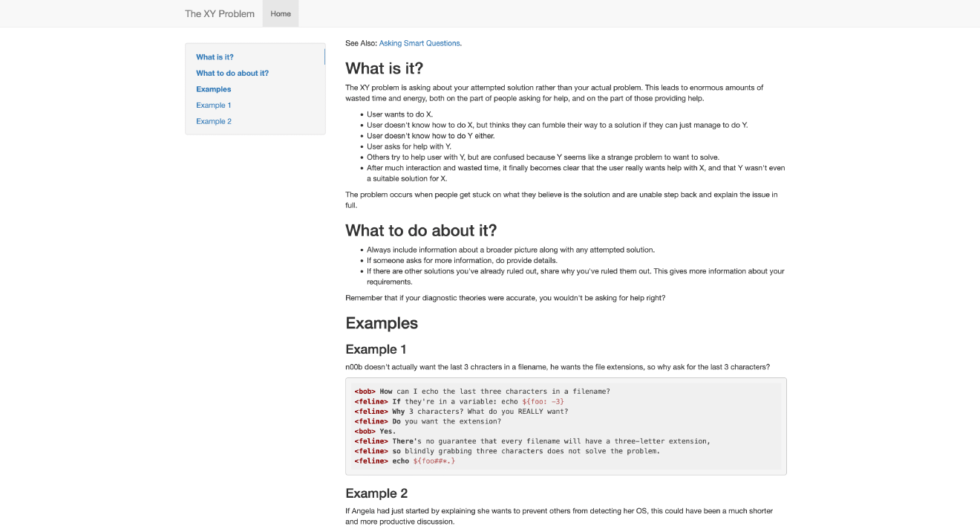Viewport: 980px width, 526px height.
Task: Click the 'Example 1' heading in the article
Action: pyautogui.click(x=376, y=349)
